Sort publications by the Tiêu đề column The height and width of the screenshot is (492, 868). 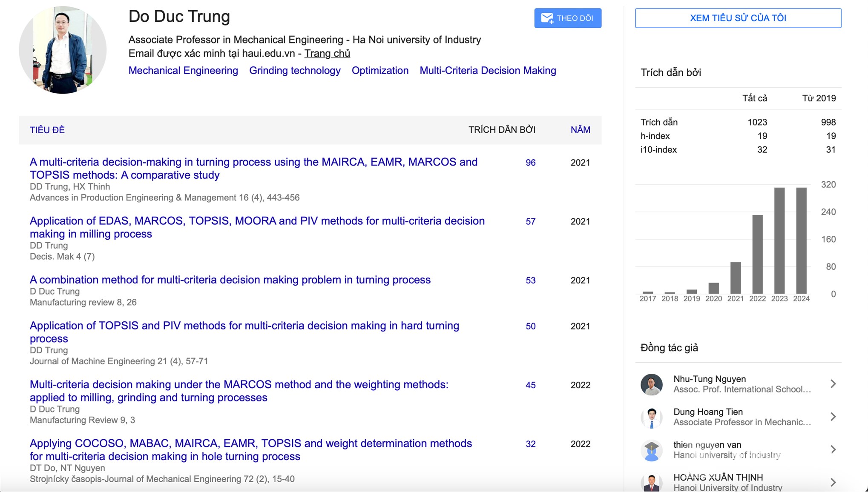pyautogui.click(x=47, y=130)
